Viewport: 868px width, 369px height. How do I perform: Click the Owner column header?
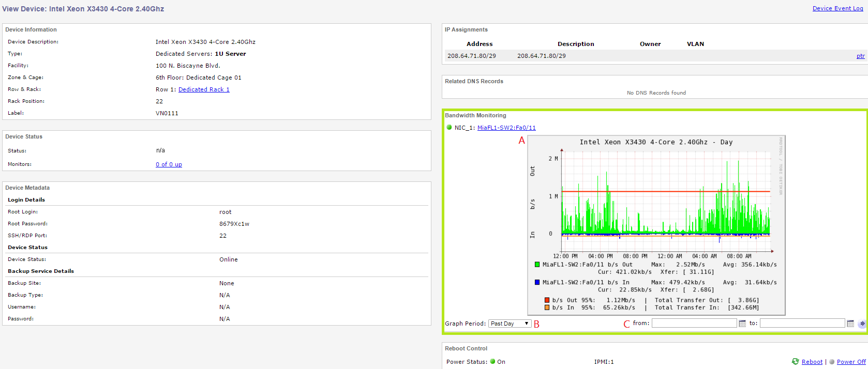click(650, 44)
